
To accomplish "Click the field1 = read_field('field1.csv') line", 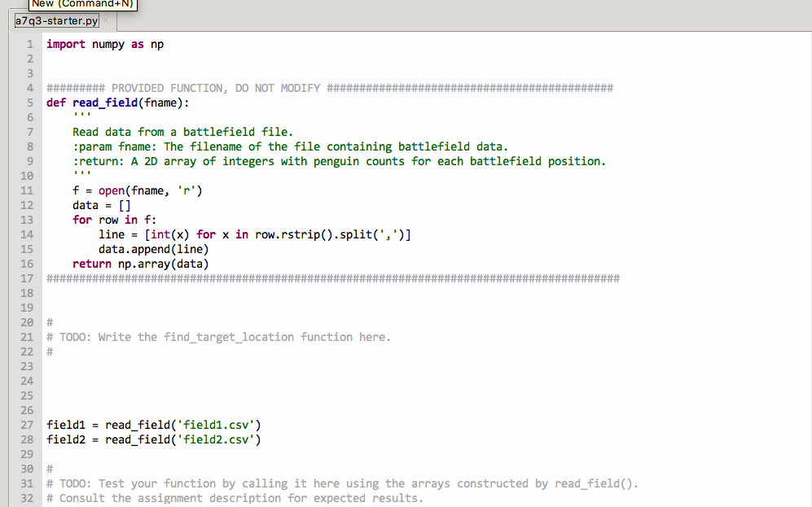I will [153, 425].
